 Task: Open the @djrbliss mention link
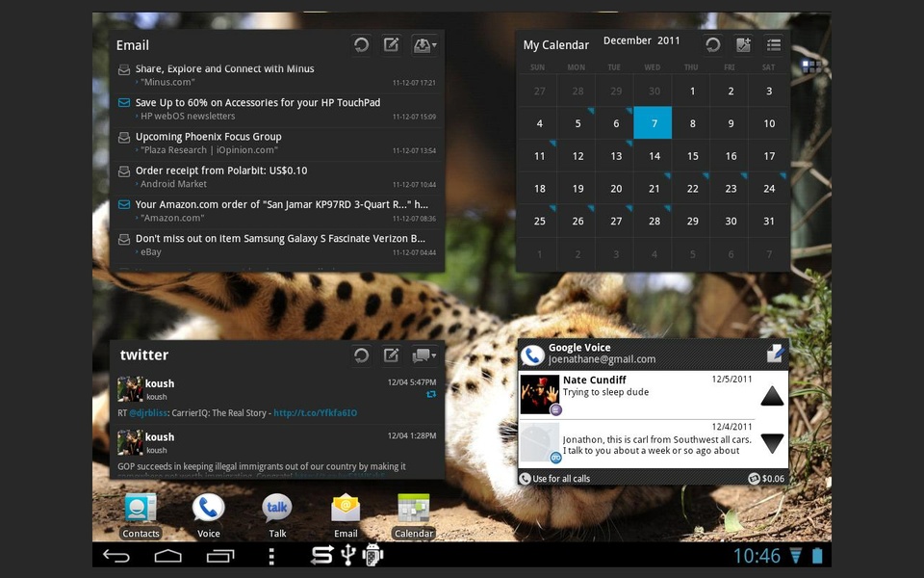click(x=148, y=413)
